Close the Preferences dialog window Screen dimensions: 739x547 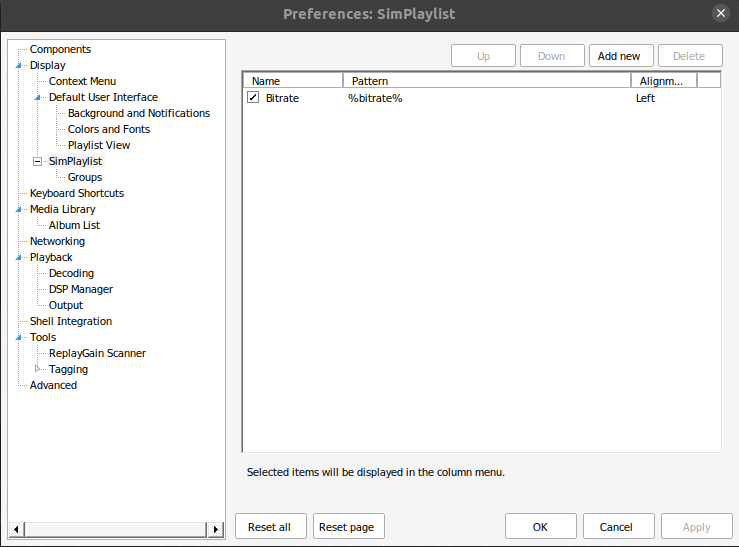(x=721, y=13)
